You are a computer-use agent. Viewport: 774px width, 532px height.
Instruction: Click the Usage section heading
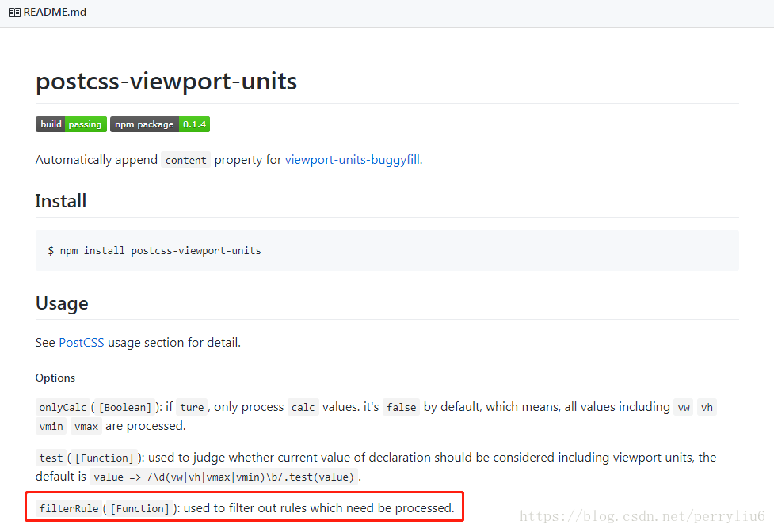click(62, 303)
